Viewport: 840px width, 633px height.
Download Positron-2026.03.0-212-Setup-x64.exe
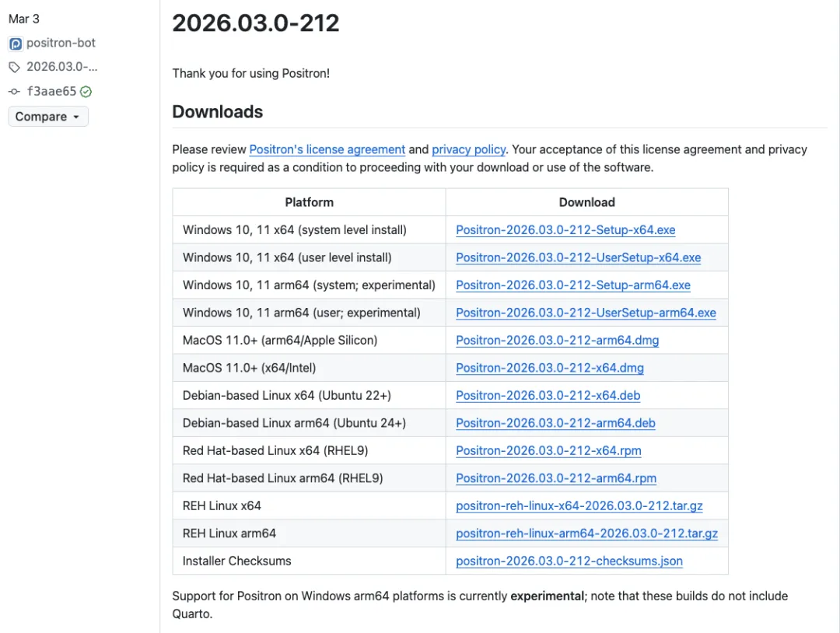565,230
